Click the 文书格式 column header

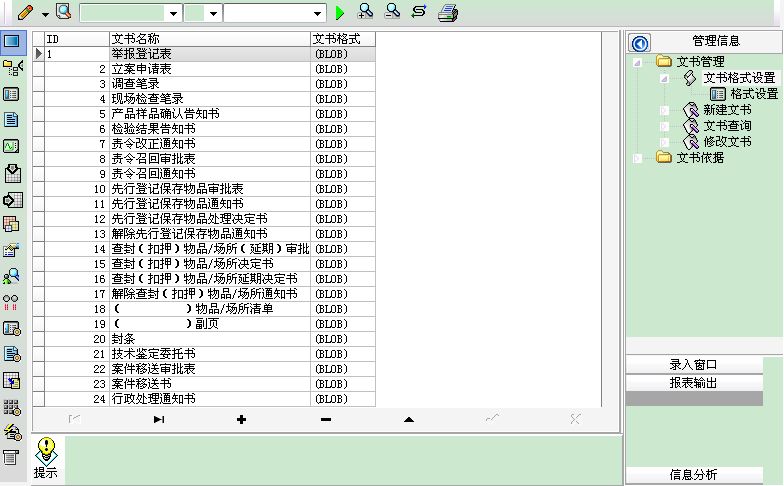point(343,39)
